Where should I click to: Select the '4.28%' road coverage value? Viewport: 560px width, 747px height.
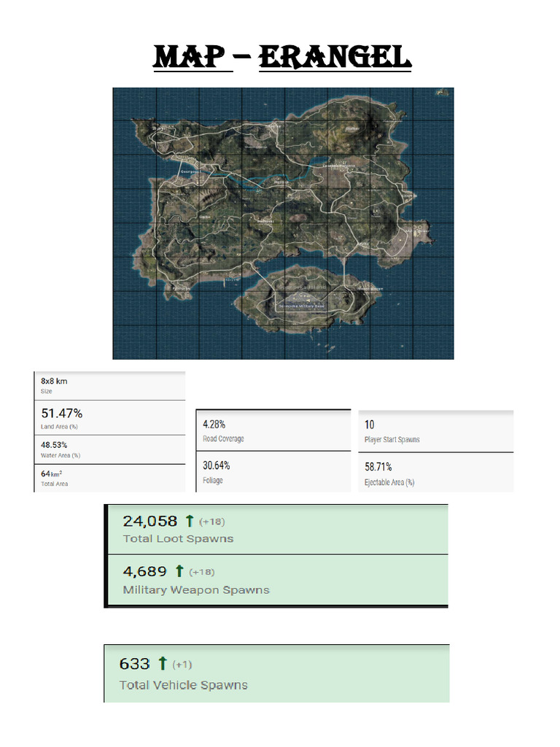coord(214,425)
